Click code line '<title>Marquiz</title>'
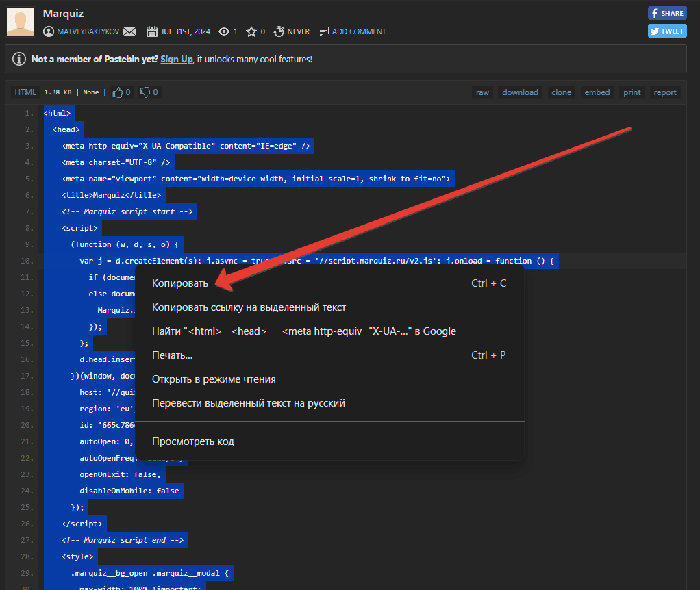The width and height of the screenshot is (700, 590). click(x=111, y=195)
